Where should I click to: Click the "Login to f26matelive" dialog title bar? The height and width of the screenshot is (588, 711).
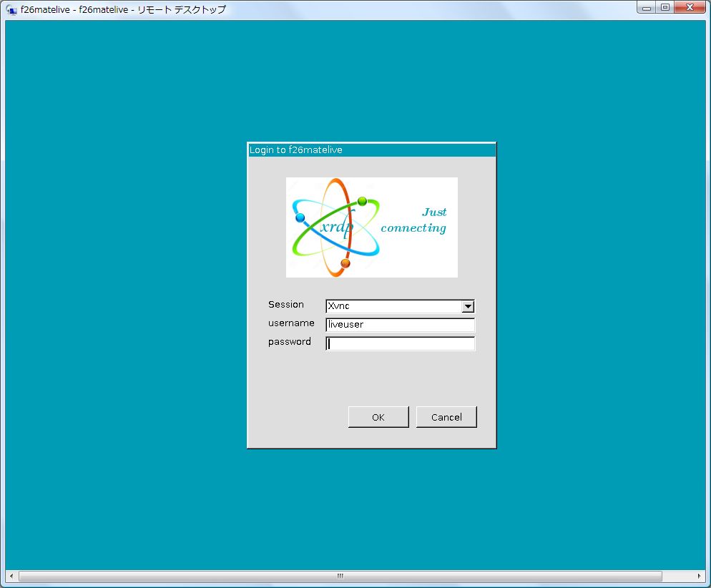pos(371,150)
